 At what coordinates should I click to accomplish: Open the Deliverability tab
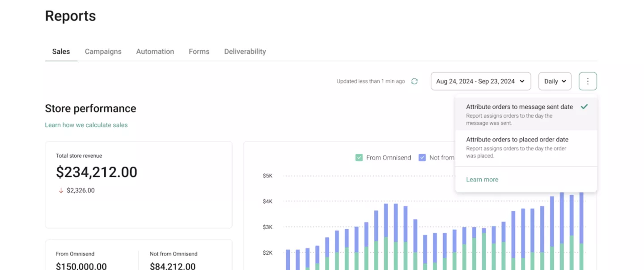pos(245,51)
